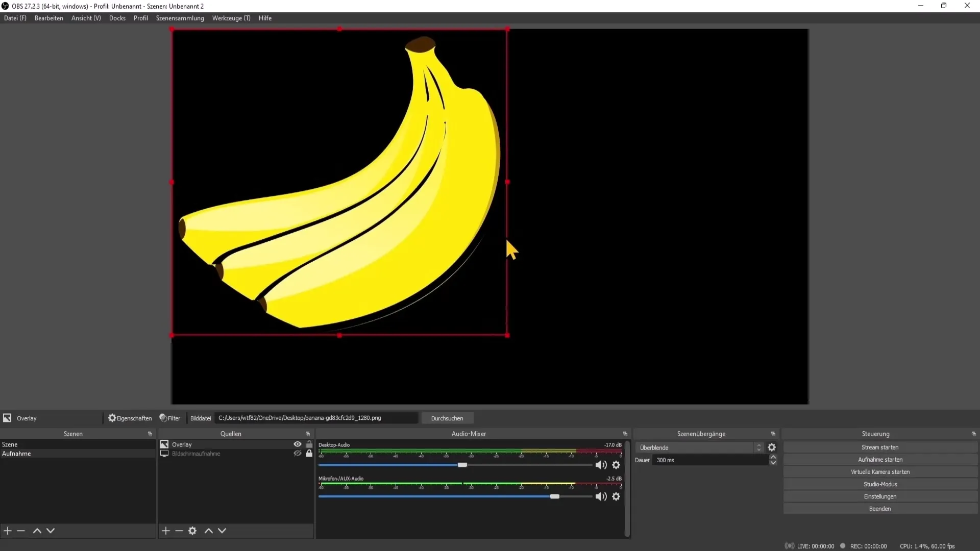The image size is (980, 551).
Task: Increase the Dauer value with the up arrow
Action: click(773, 457)
